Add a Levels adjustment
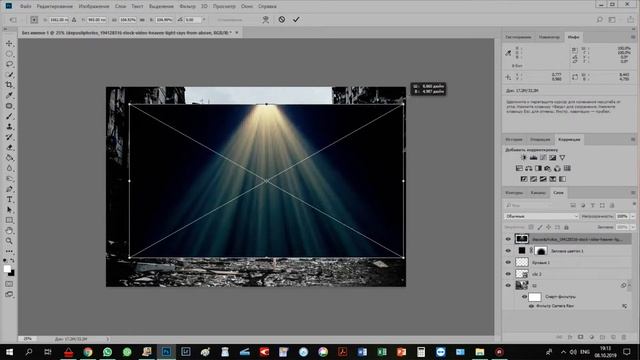Screen dimensions: 640x360 533,158
